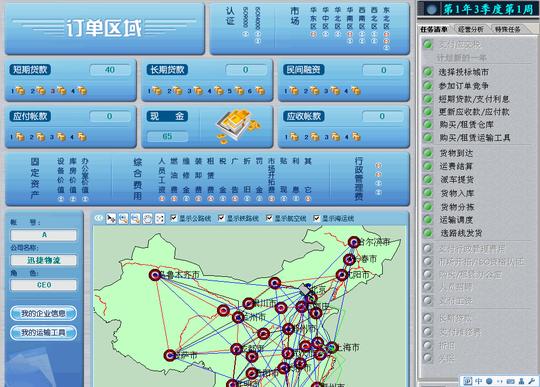Click the gold bars cash pile icon
The height and width of the screenshot is (387, 540).
click(238, 125)
